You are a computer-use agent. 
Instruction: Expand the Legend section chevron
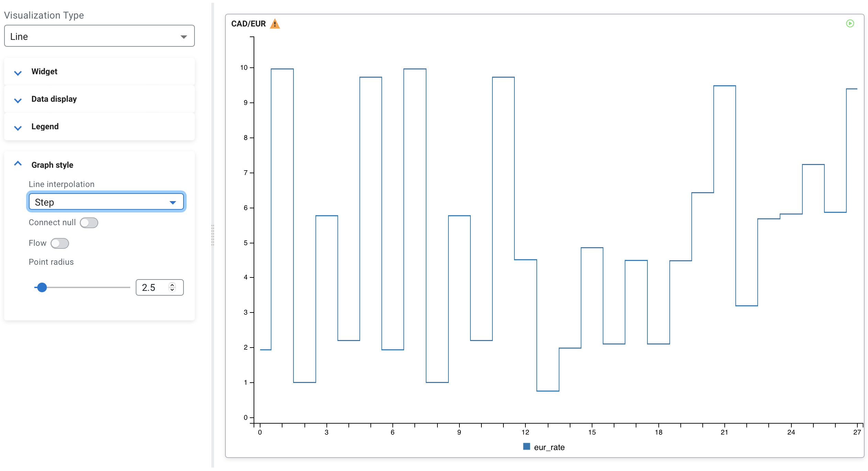[x=18, y=127]
